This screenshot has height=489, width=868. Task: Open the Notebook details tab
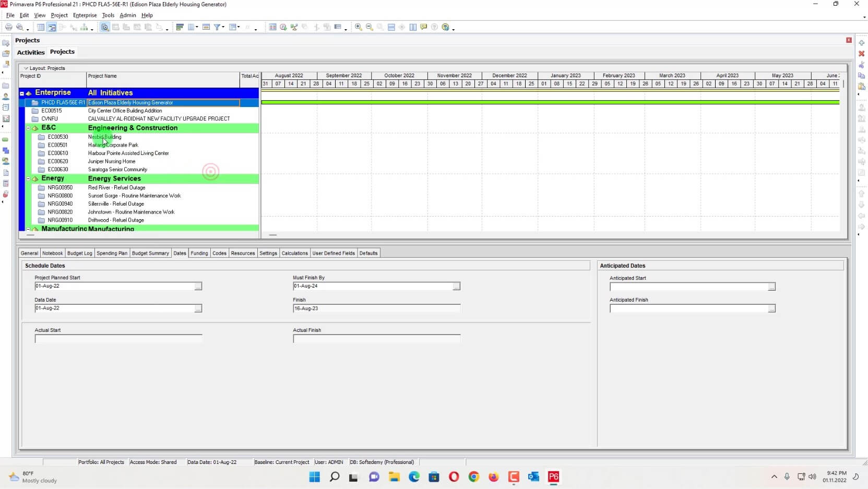click(53, 253)
